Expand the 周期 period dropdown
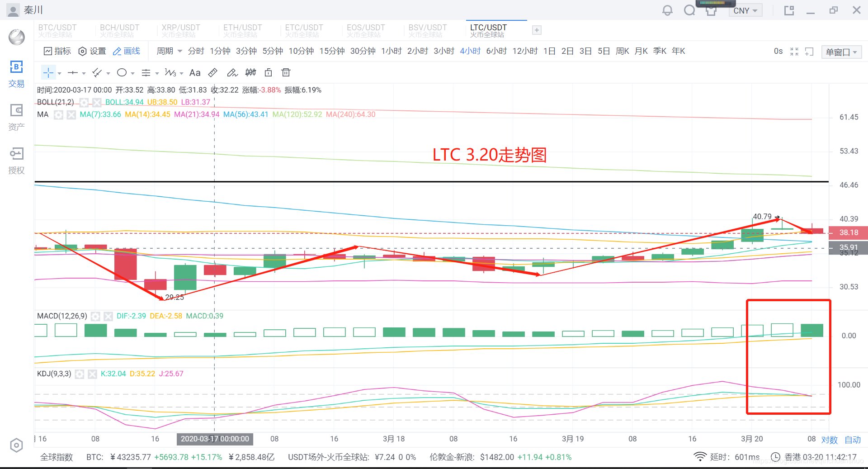868x469 pixels. [x=169, y=51]
